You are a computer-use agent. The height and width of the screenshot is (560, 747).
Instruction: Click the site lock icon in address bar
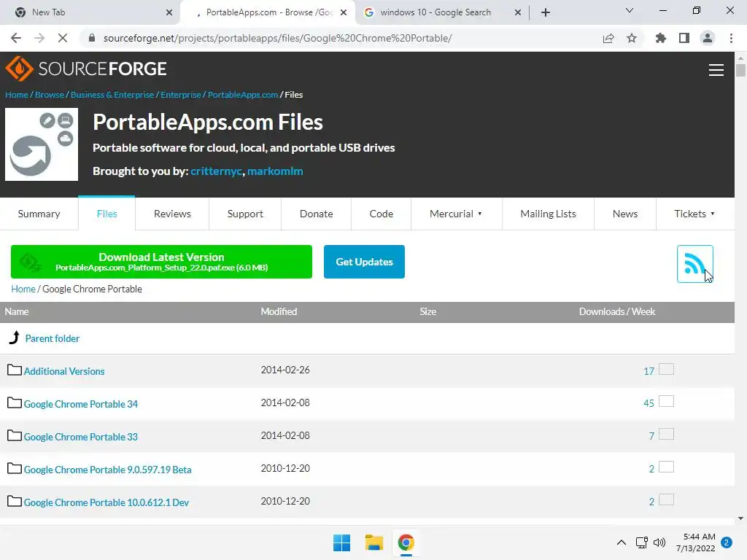92,38
